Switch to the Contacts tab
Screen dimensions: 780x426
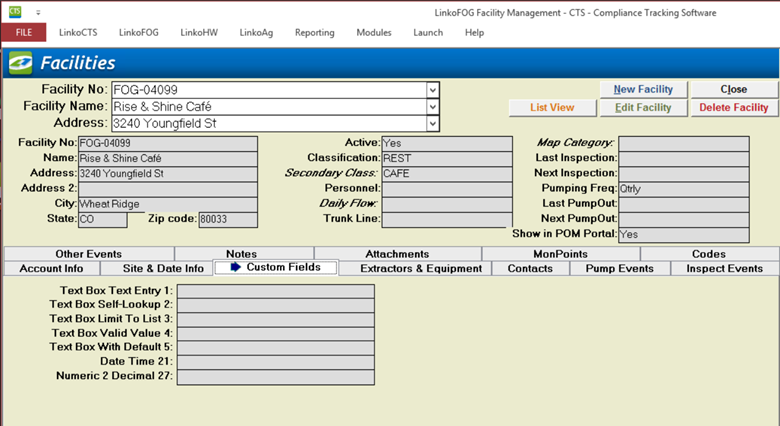pos(530,268)
